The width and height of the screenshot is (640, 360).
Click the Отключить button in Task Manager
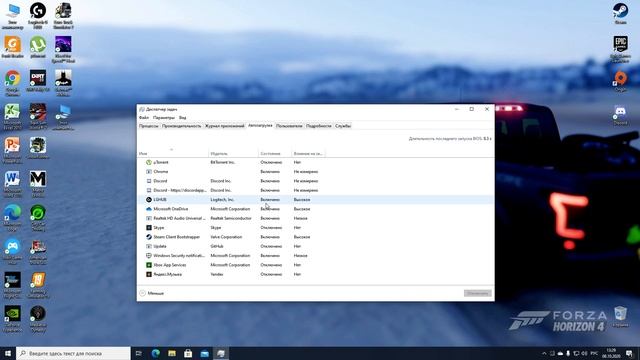tap(478, 293)
